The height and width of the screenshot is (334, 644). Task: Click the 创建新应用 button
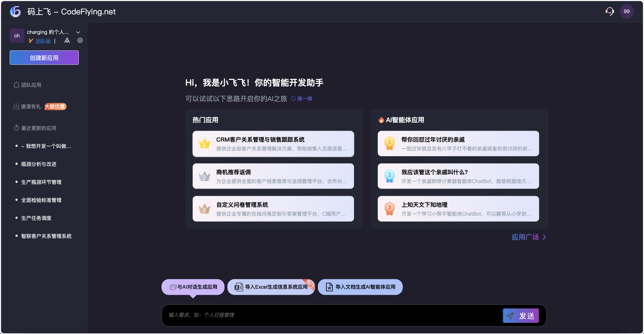(x=44, y=58)
